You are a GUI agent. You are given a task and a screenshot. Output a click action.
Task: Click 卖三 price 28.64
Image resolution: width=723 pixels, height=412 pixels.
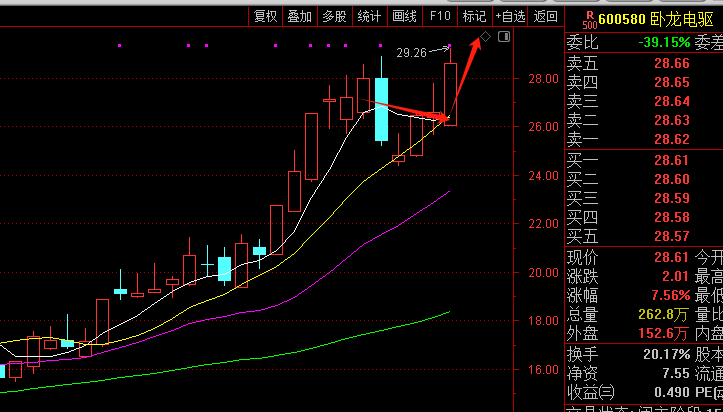click(672, 101)
